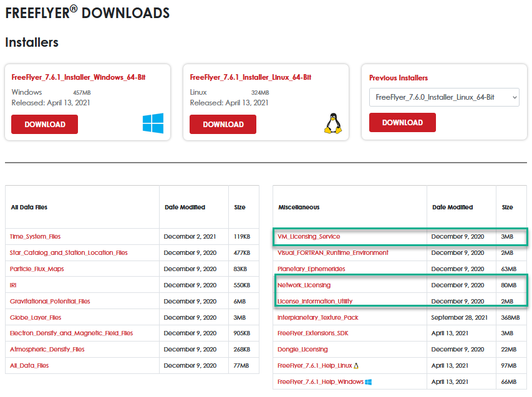The width and height of the screenshot is (532, 397).
Task: Open Electron_Density_and_Magnetic_Field_Files link
Action: coord(72,333)
